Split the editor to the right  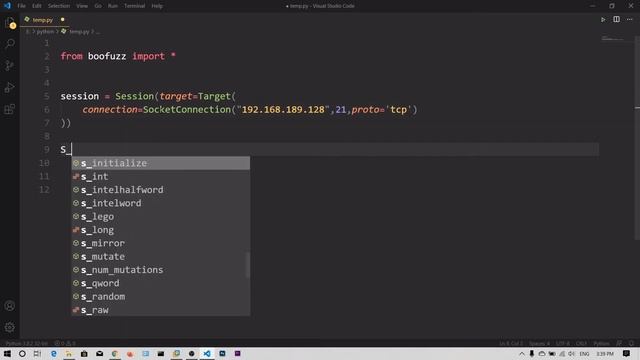tap(616, 19)
